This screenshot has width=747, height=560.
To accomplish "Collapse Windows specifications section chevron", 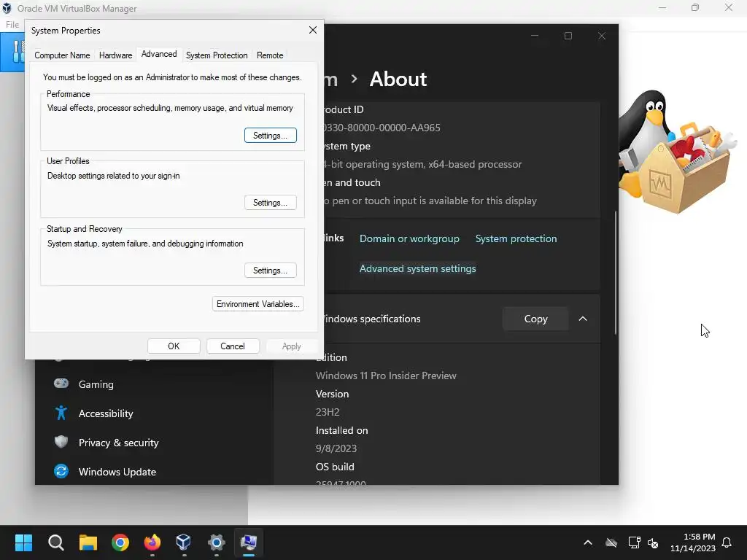I will coord(583,319).
